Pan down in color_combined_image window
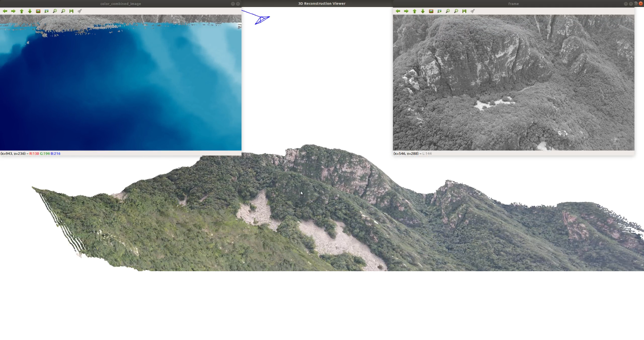The height and width of the screenshot is (340, 644). pyautogui.click(x=30, y=11)
